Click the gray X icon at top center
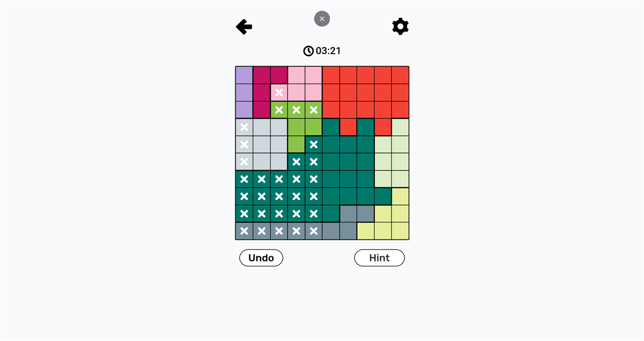 [322, 18]
